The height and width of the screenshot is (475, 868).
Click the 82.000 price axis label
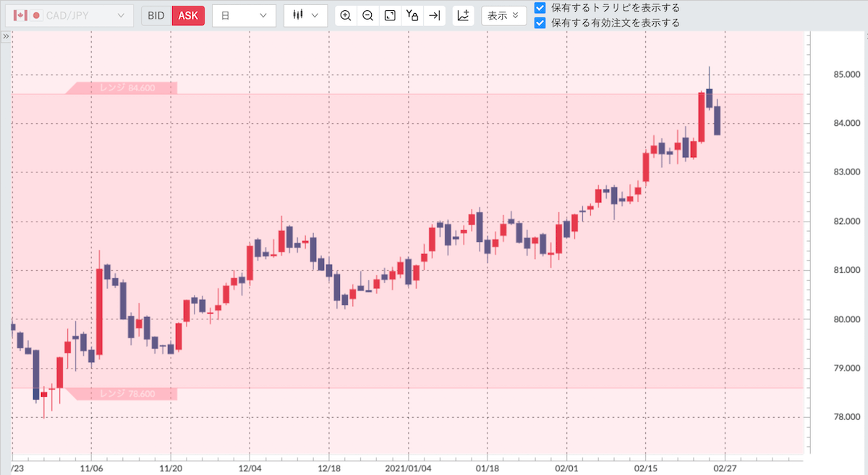tap(846, 221)
